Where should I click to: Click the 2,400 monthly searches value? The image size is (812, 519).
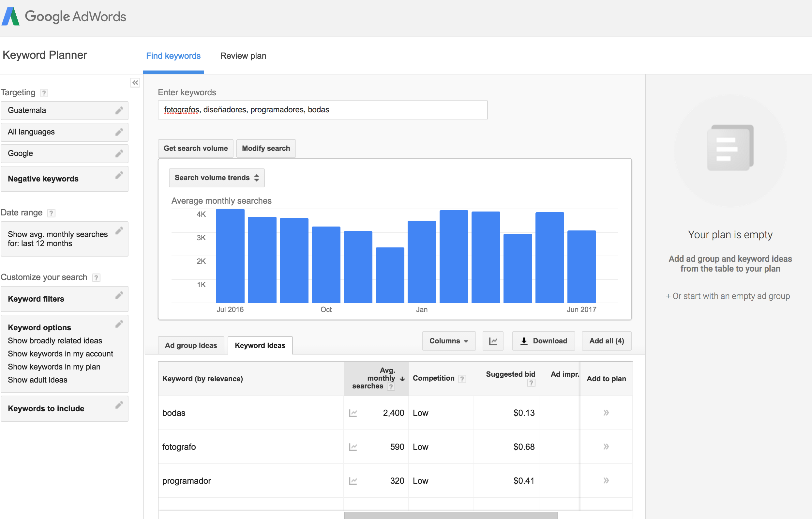(x=393, y=413)
